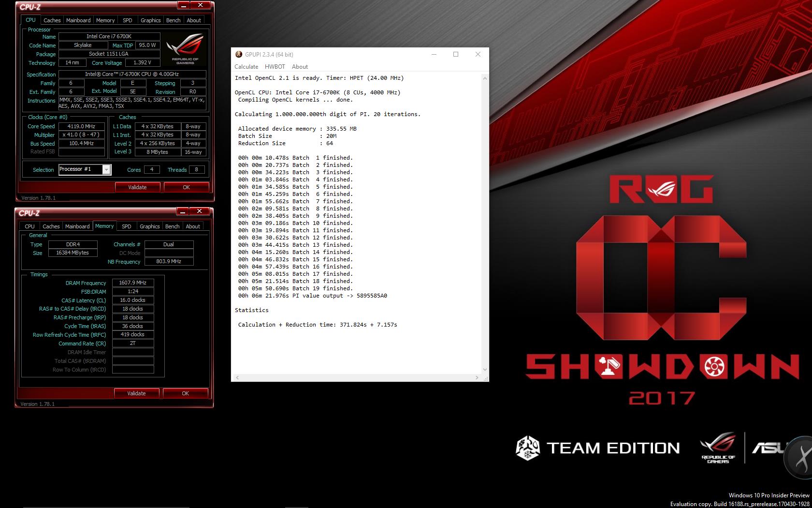The width and height of the screenshot is (812, 508).
Task: Select Memory tab in bottom CPU-Z window
Action: pos(104,226)
